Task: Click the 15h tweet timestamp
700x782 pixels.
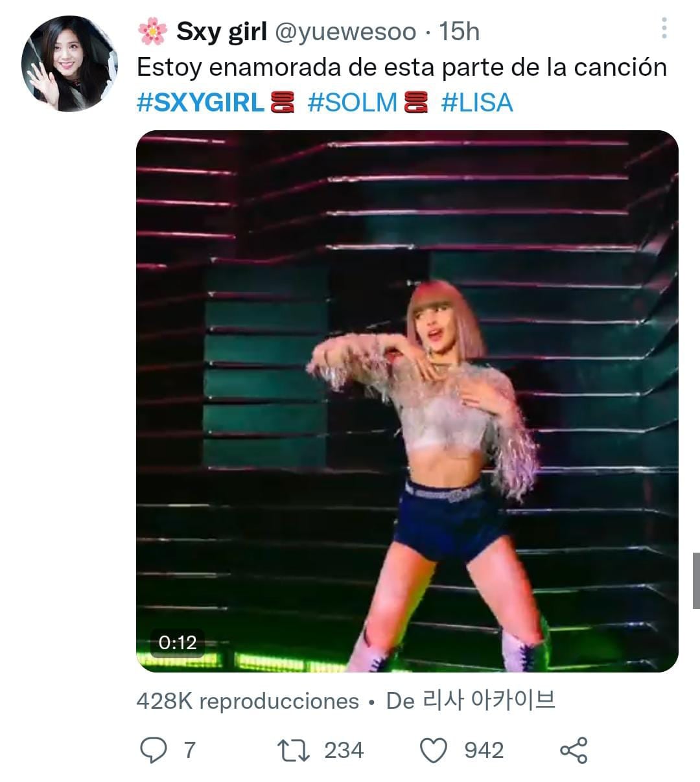Action: tap(459, 32)
